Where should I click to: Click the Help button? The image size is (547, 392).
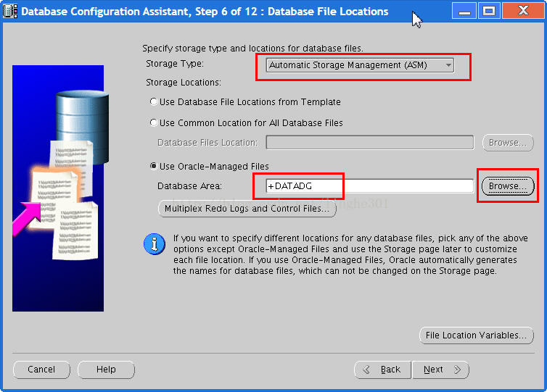point(106,370)
